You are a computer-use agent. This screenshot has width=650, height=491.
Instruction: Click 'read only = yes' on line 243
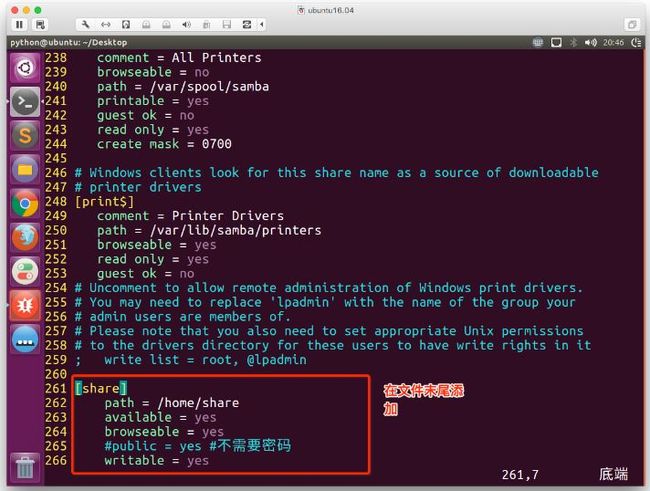[153, 130]
